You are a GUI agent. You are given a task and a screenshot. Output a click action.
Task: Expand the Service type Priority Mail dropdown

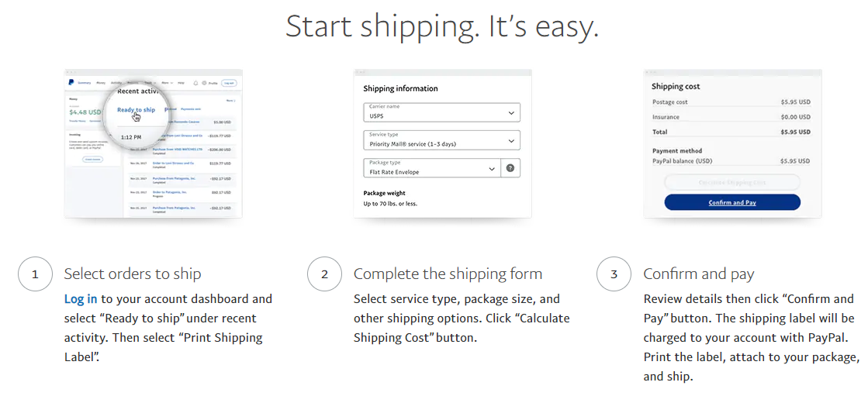[441, 140]
